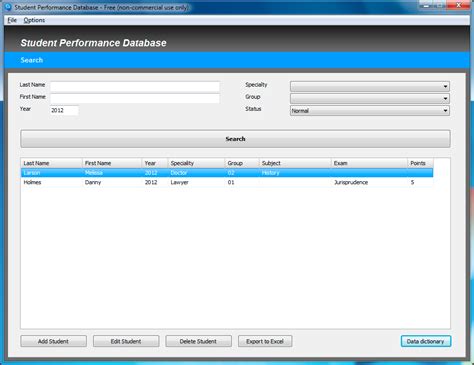Click the Add Student button
Viewport: 474px width, 365px height.
[53, 341]
